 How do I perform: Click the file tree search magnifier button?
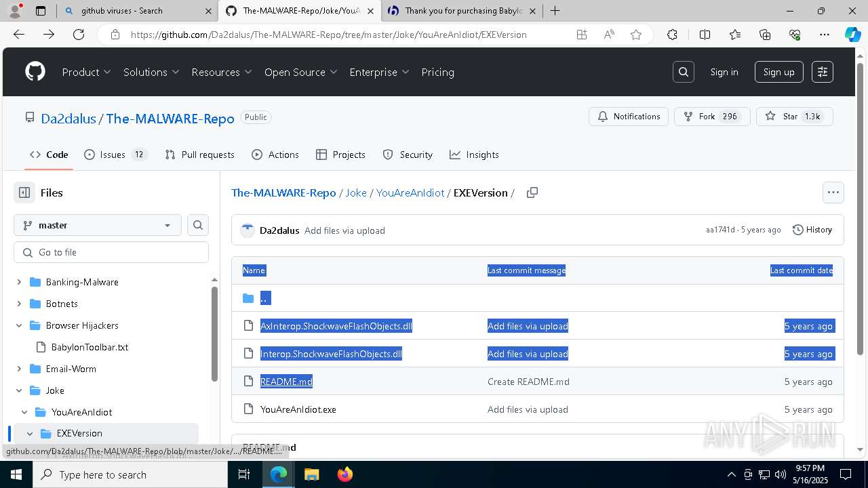coord(198,225)
